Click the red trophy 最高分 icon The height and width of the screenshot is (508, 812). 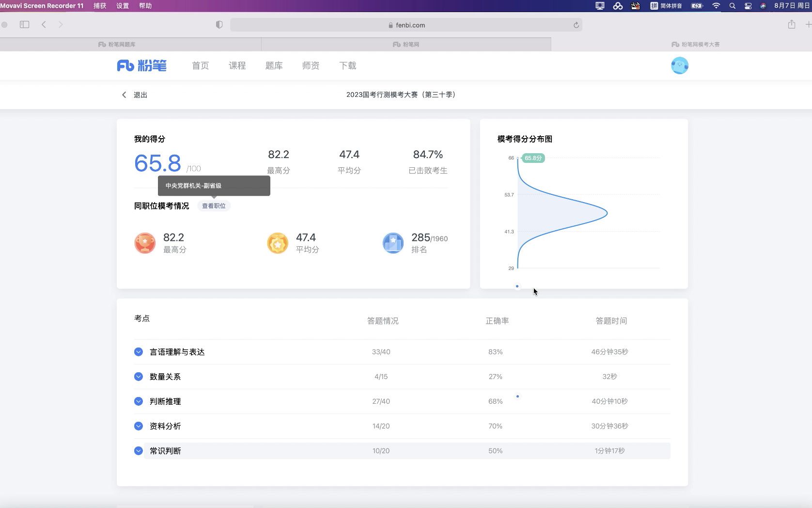pyautogui.click(x=145, y=243)
